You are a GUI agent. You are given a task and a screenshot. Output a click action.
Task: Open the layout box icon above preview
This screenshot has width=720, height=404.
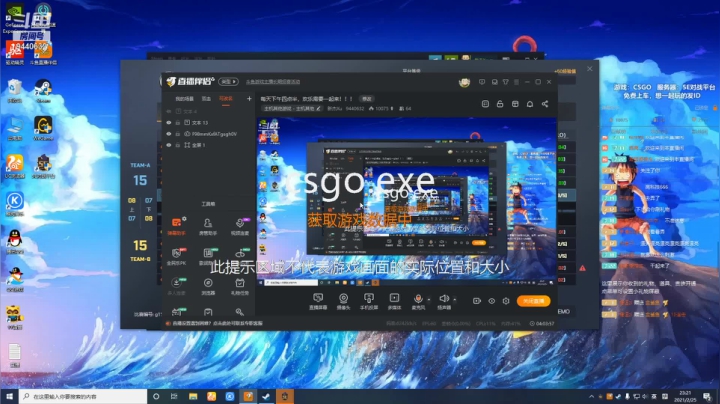click(x=515, y=104)
